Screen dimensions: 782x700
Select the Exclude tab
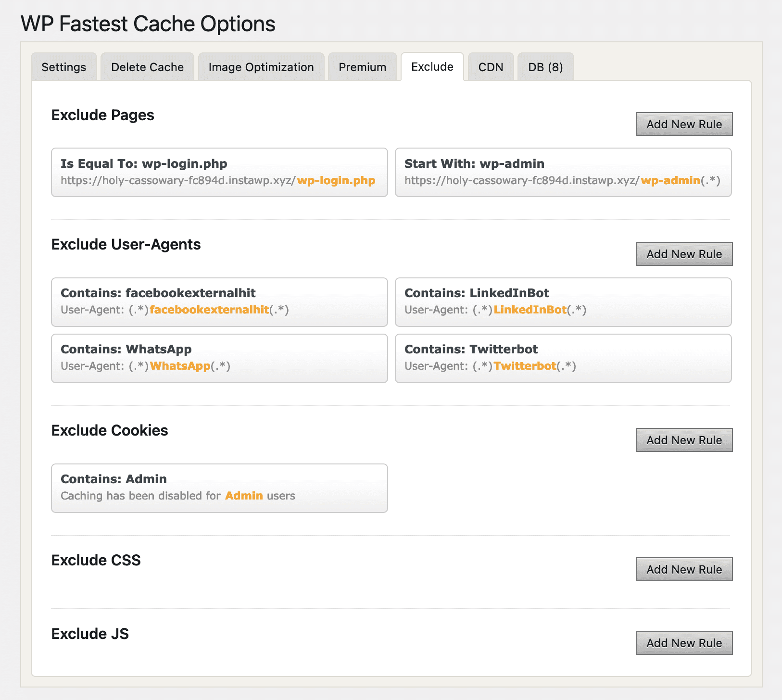pyautogui.click(x=432, y=66)
